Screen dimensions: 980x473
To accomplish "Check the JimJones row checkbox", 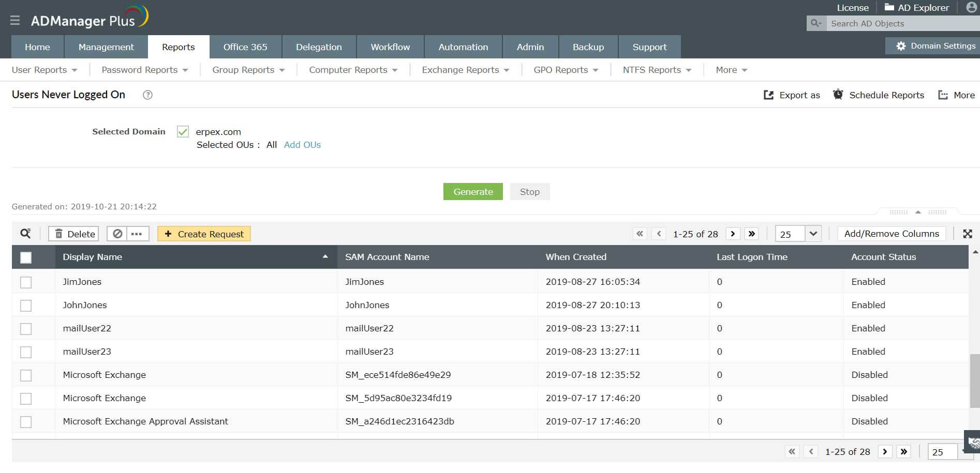I will click(x=26, y=282).
